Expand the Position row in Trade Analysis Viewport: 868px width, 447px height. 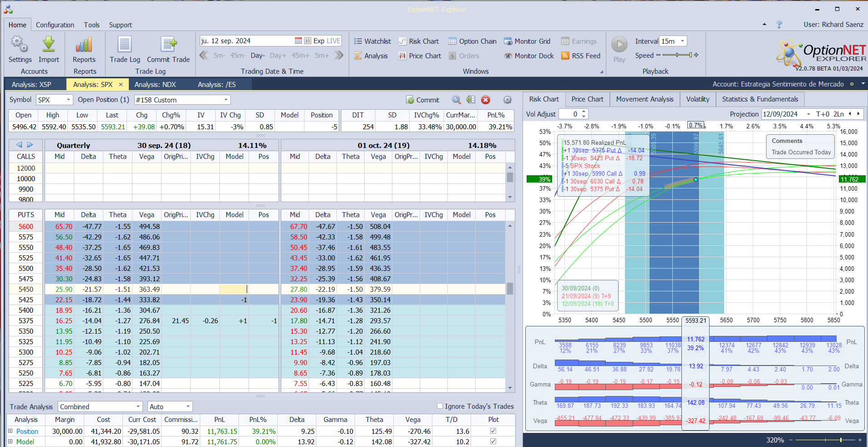10,431
